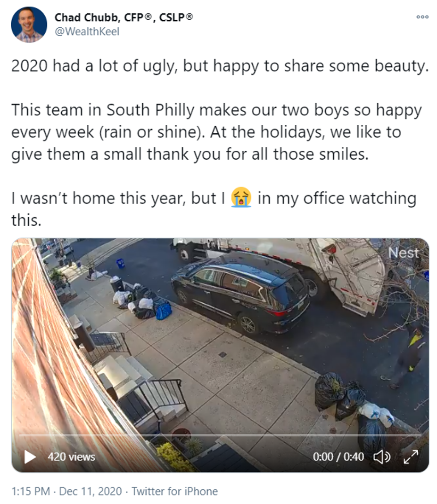Click the 420 views counter
437x504 pixels.
(x=72, y=457)
